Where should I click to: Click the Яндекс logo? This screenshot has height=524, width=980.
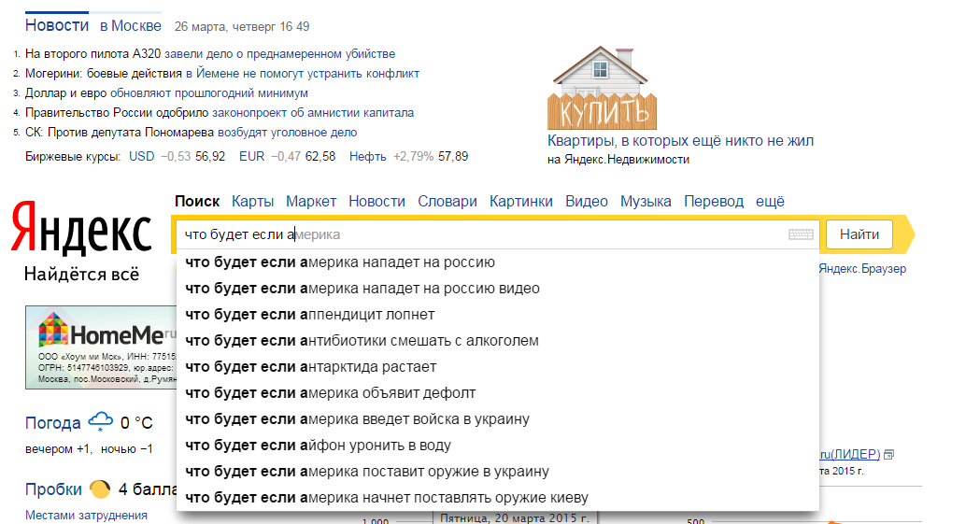[x=81, y=229]
